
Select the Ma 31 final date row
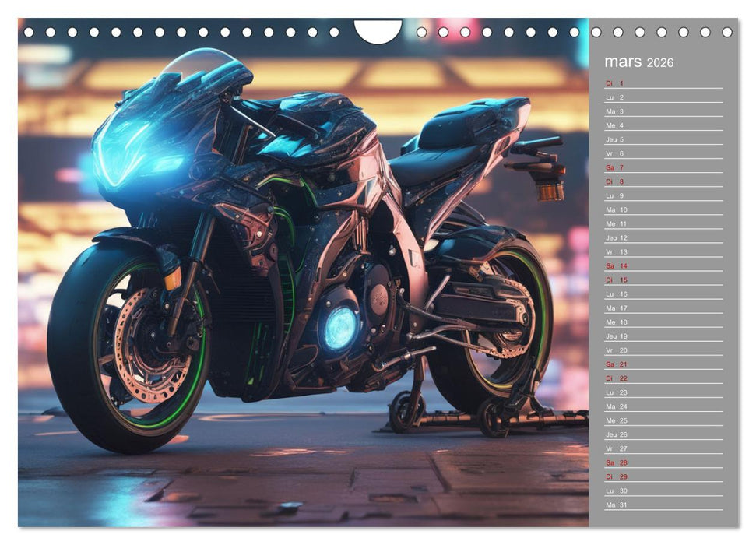[x=615, y=504]
